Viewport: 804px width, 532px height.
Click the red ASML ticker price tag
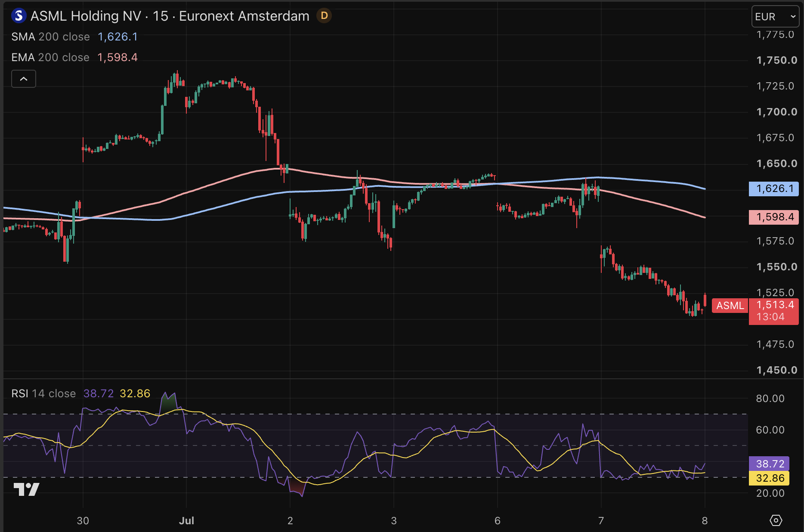(730, 306)
